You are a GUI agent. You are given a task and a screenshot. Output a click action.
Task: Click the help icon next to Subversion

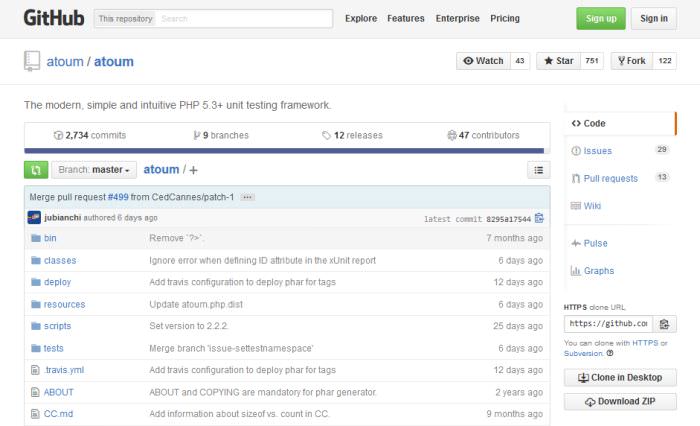coord(610,353)
